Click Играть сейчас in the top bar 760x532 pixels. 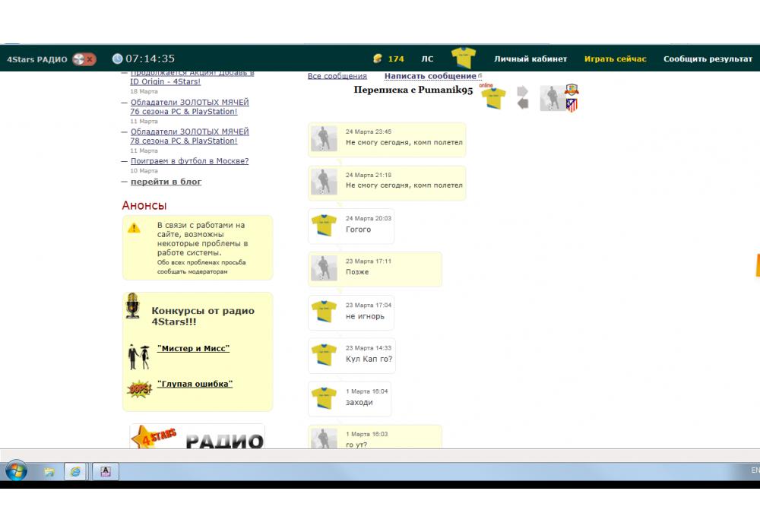pyautogui.click(x=615, y=59)
